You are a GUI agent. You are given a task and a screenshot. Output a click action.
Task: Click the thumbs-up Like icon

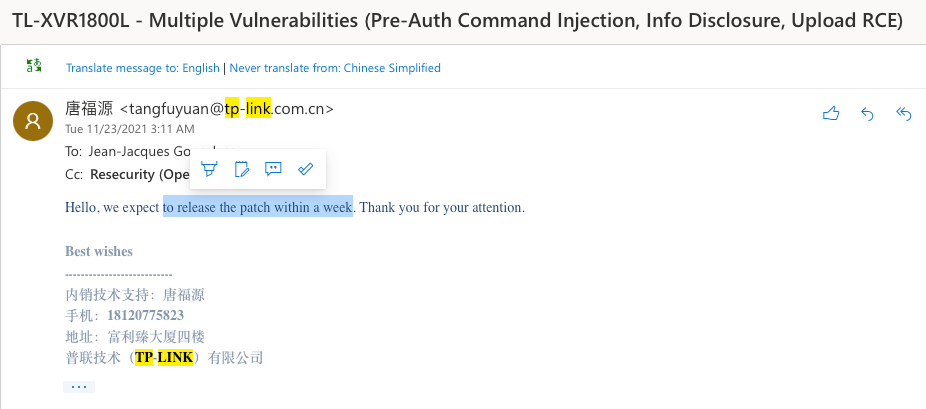point(830,114)
